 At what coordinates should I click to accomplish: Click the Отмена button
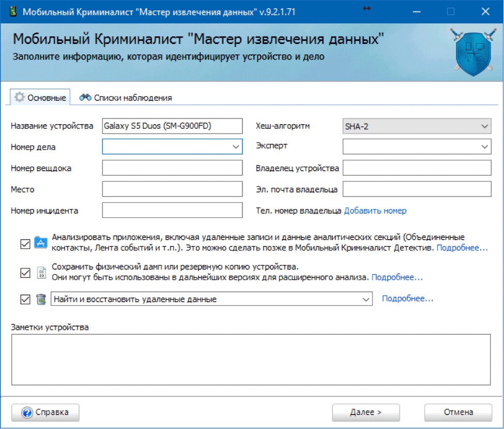(458, 412)
